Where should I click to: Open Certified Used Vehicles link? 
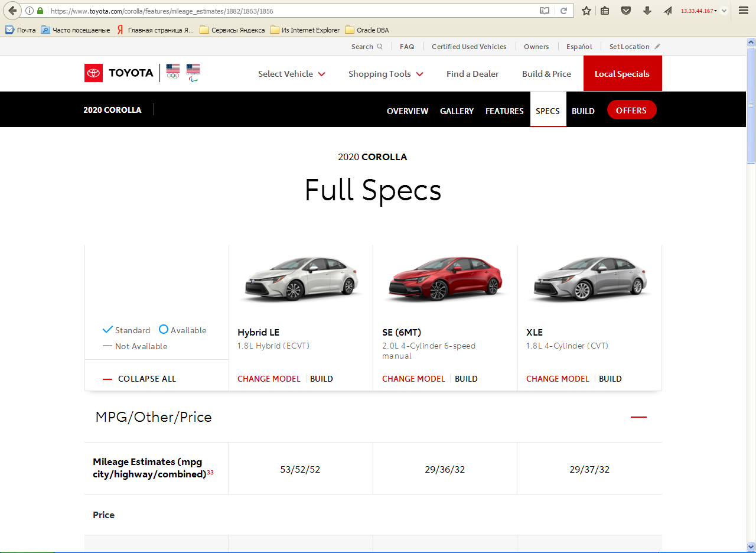[469, 47]
